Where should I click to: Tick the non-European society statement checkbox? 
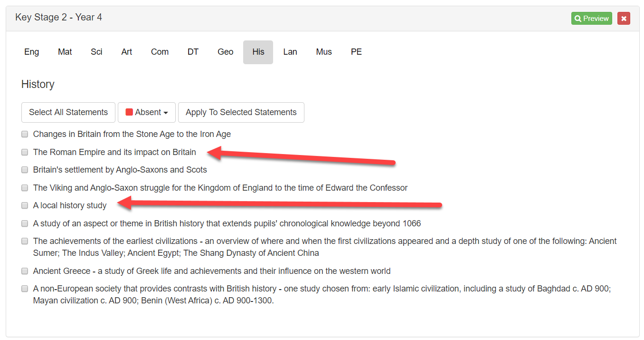point(25,289)
